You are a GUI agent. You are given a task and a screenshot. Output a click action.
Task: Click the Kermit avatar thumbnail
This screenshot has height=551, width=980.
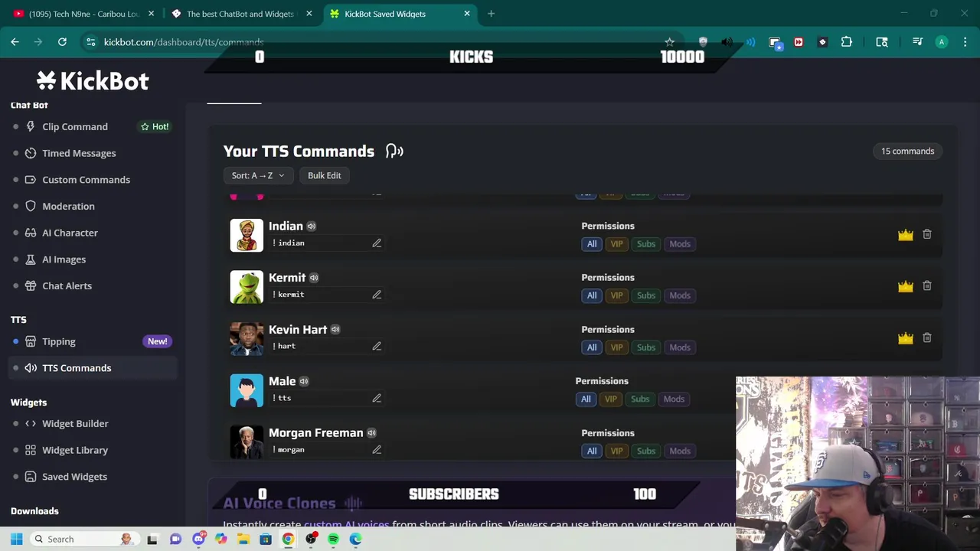click(x=247, y=287)
